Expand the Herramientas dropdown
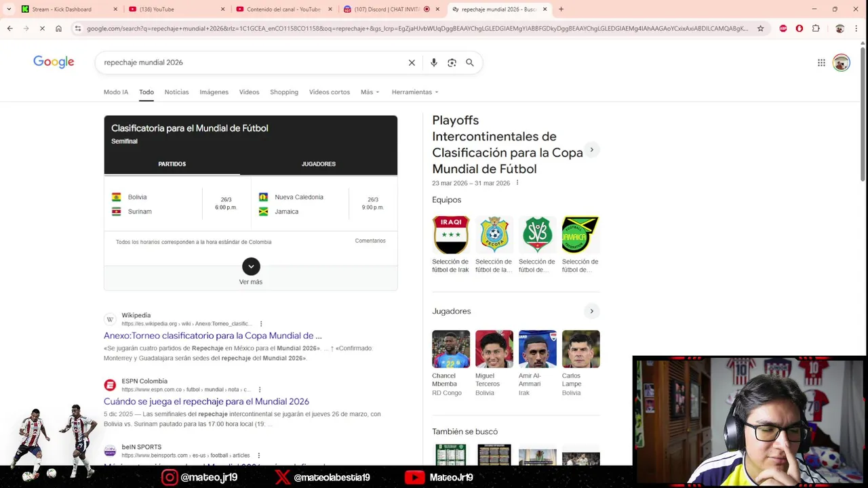This screenshot has height=488, width=868. (415, 92)
